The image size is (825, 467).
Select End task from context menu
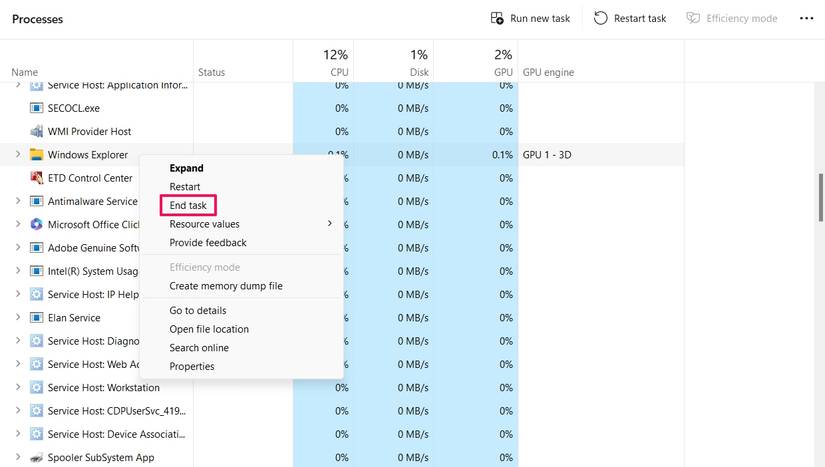(x=188, y=206)
